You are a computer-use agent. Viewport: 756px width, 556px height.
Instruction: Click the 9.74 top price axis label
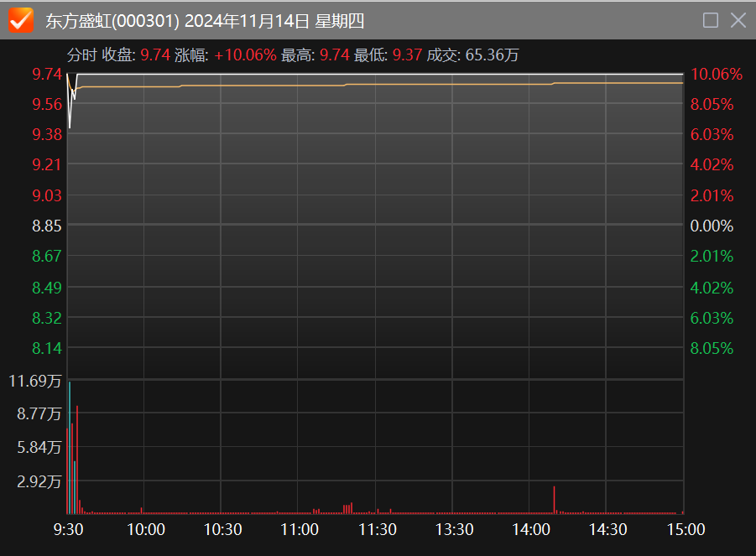47,74
